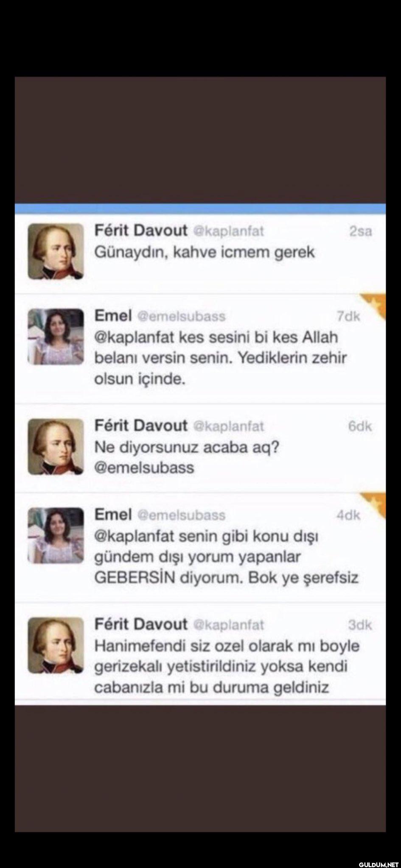Open Férit Davout's avatar on the Günaydın tweet

56,251
